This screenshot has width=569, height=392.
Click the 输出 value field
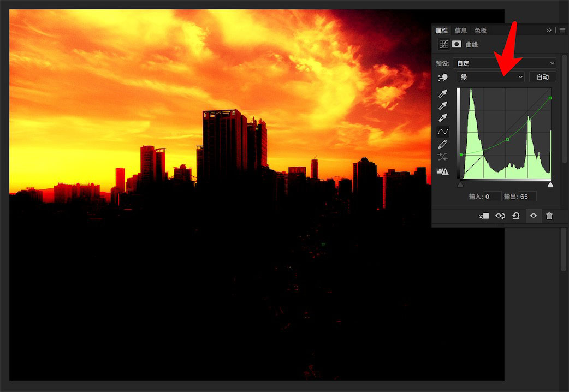pos(527,197)
